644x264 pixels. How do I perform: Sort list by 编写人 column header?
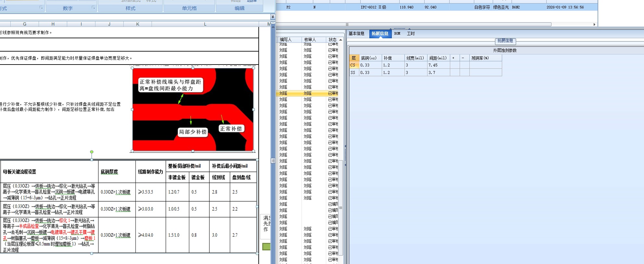[x=289, y=40]
